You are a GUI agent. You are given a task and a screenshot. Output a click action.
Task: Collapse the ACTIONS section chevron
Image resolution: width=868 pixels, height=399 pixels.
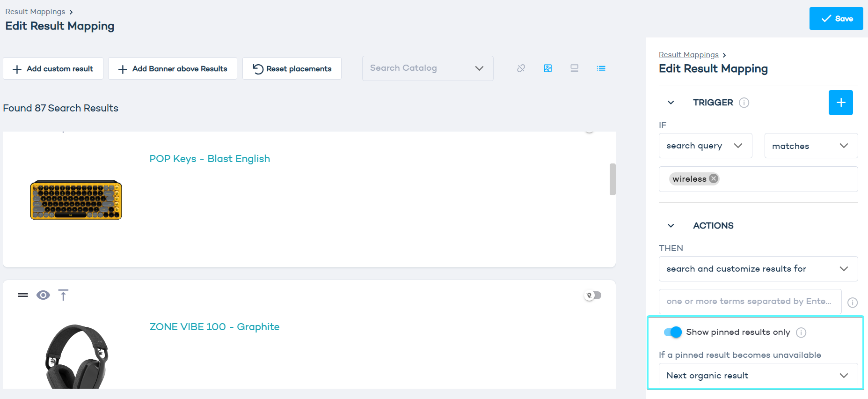click(x=671, y=226)
